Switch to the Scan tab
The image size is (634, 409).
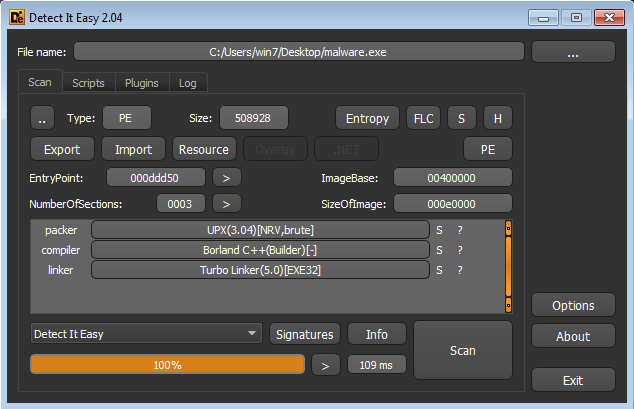(40, 82)
